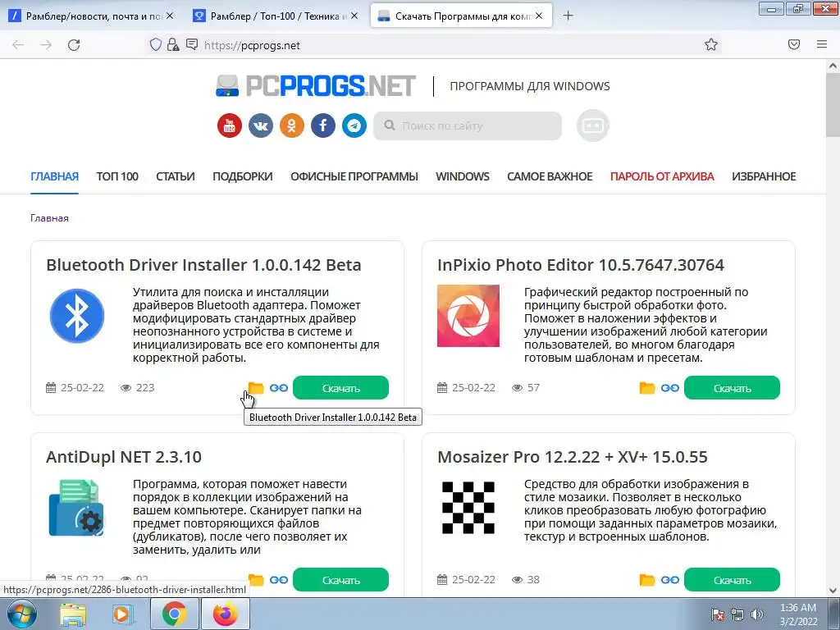Click the Firefox taskbar button
The image size is (840, 630).
[x=226, y=614]
